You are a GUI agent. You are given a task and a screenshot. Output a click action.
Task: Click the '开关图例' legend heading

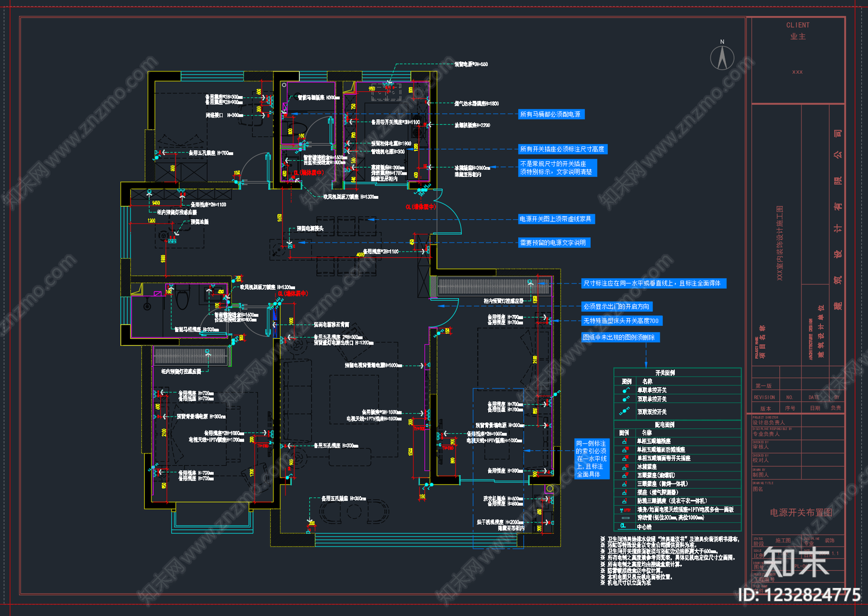tap(665, 373)
